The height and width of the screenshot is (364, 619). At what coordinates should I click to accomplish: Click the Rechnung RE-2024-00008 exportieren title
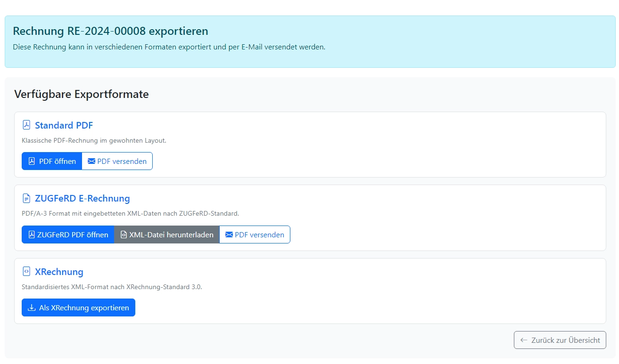[110, 31]
